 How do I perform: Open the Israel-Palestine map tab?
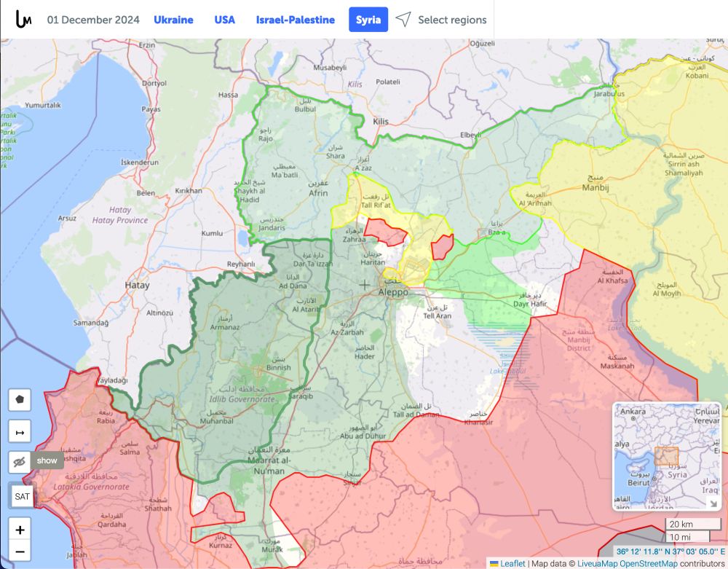click(296, 20)
